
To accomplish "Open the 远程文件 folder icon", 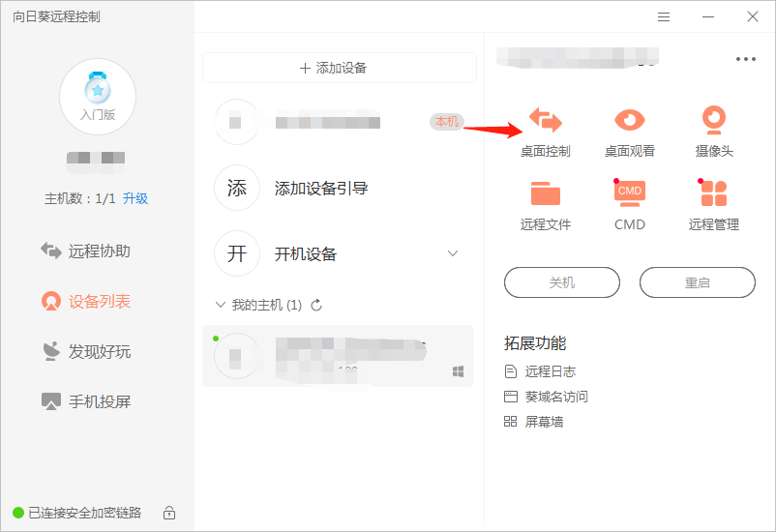I will point(546,193).
